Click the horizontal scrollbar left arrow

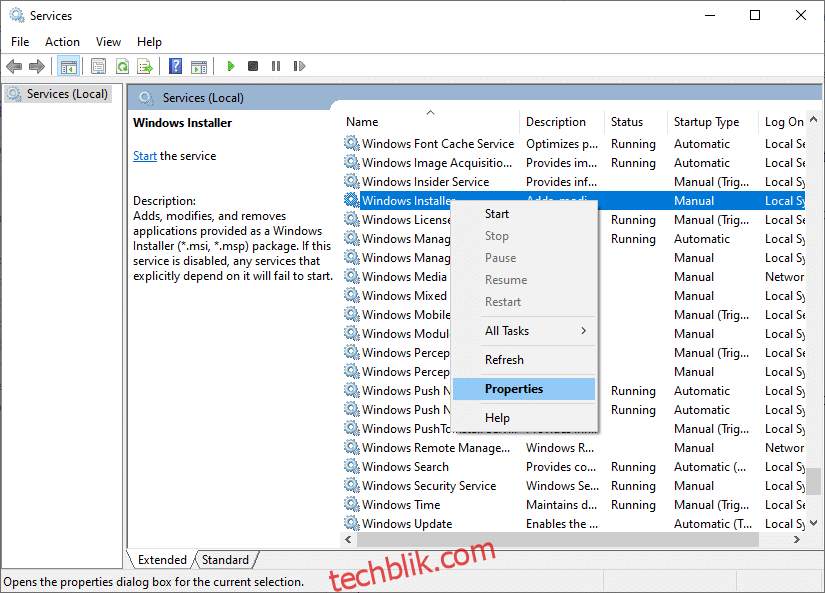348,539
